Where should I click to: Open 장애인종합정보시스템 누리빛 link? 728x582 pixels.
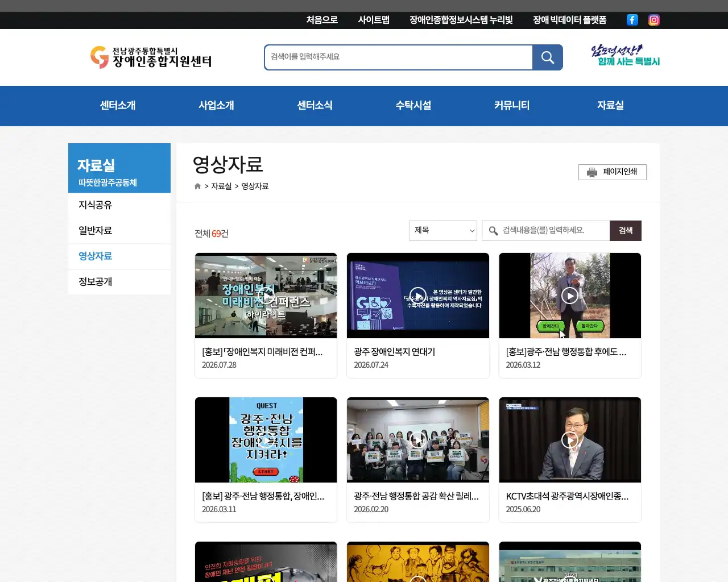pos(461,20)
